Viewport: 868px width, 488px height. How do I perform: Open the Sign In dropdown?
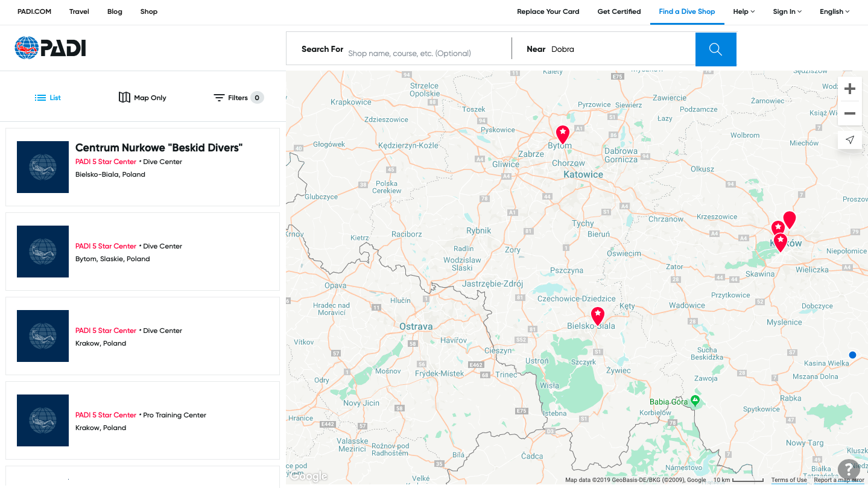pyautogui.click(x=787, y=11)
